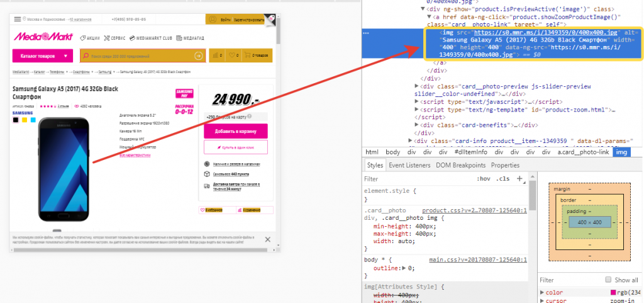Open the comparison chart icon in header
Screen dimensions: 644x303
[x=215, y=56]
